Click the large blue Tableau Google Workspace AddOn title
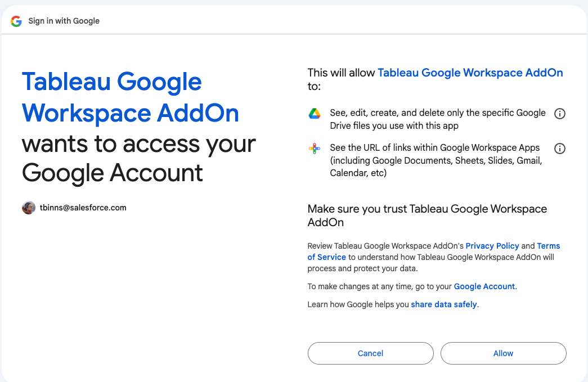The height and width of the screenshot is (382, 588). pyautogui.click(x=131, y=97)
